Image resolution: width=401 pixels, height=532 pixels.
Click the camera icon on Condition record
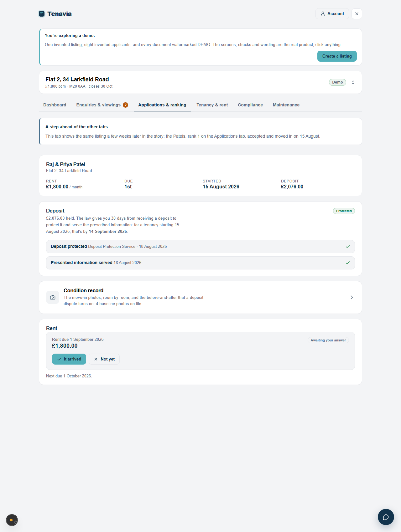click(x=53, y=297)
